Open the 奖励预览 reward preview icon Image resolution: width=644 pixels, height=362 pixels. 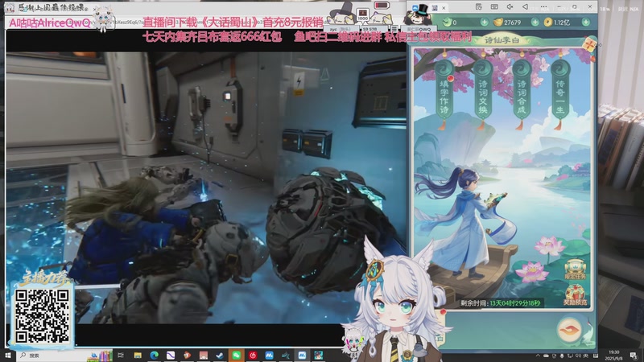pos(575,295)
